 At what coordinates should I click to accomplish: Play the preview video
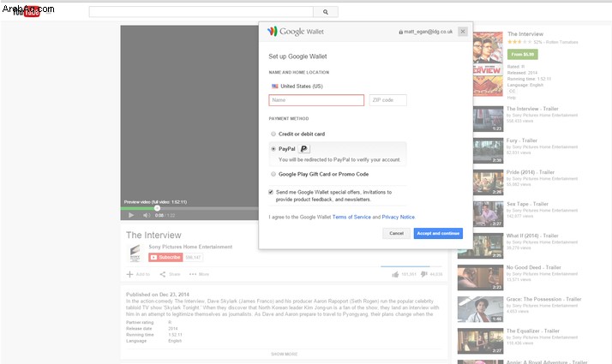point(131,215)
